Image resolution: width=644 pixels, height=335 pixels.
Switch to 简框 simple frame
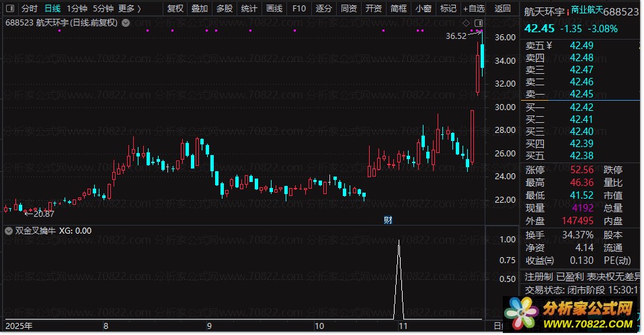coord(399,8)
